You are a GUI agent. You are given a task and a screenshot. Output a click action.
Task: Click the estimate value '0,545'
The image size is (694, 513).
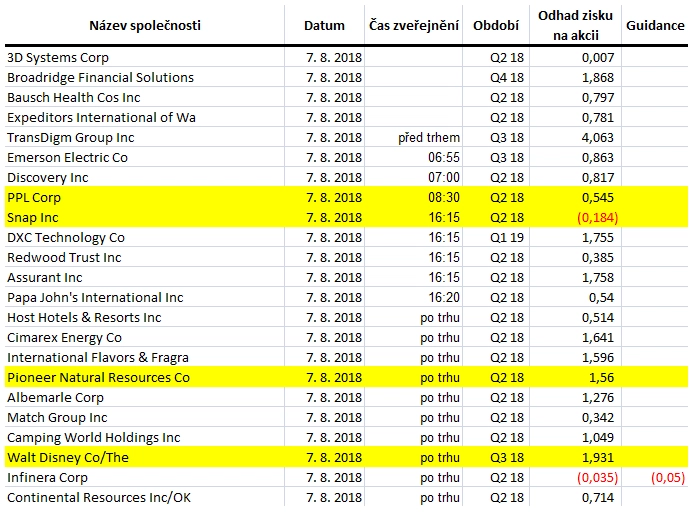point(598,197)
